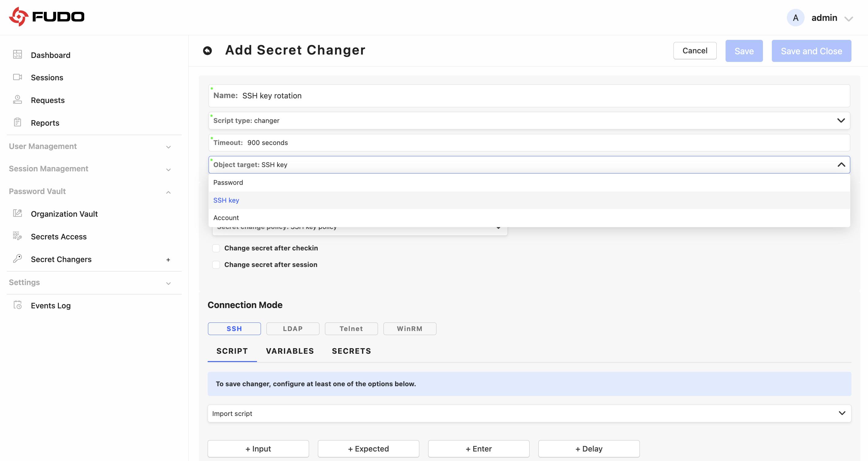Screen dimensions: 868x461
Task: Click the Connection Mode heading
Action: pos(245,305)
